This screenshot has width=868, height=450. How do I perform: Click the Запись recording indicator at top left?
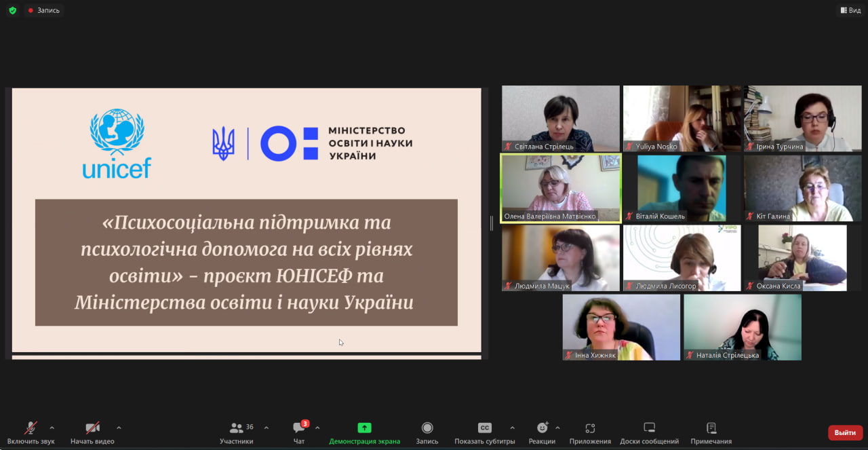(x=44, y=10)
